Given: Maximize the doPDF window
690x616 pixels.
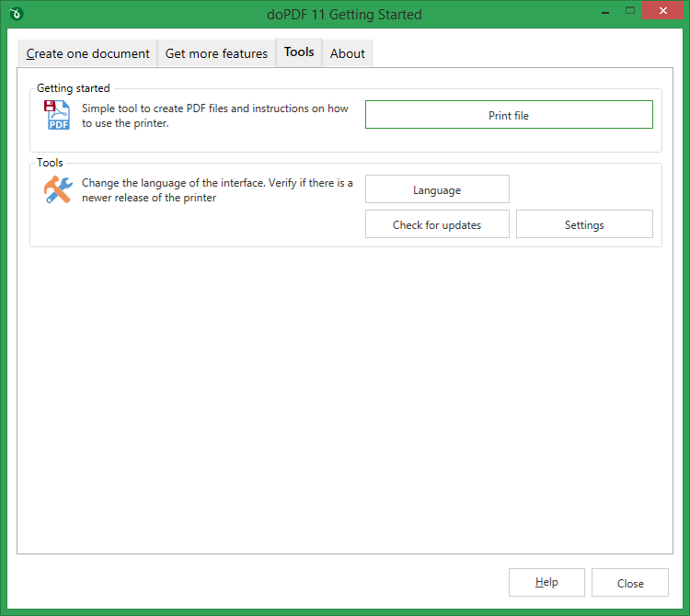Looking at the screenshot, I should 630,11.
